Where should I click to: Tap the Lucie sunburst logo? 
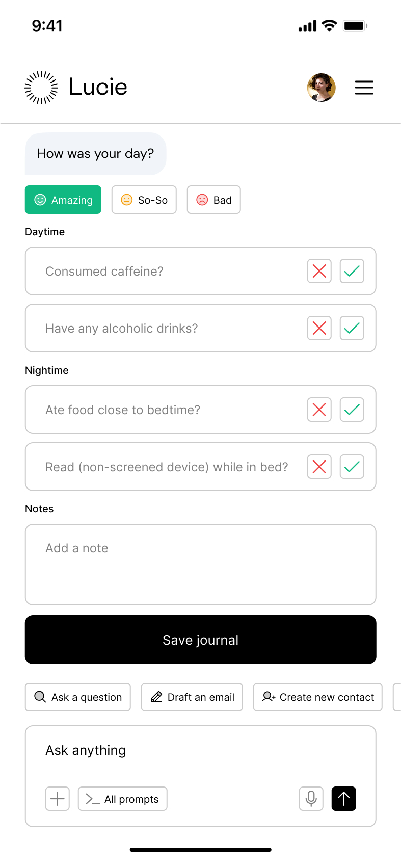[x=41, y=88]
